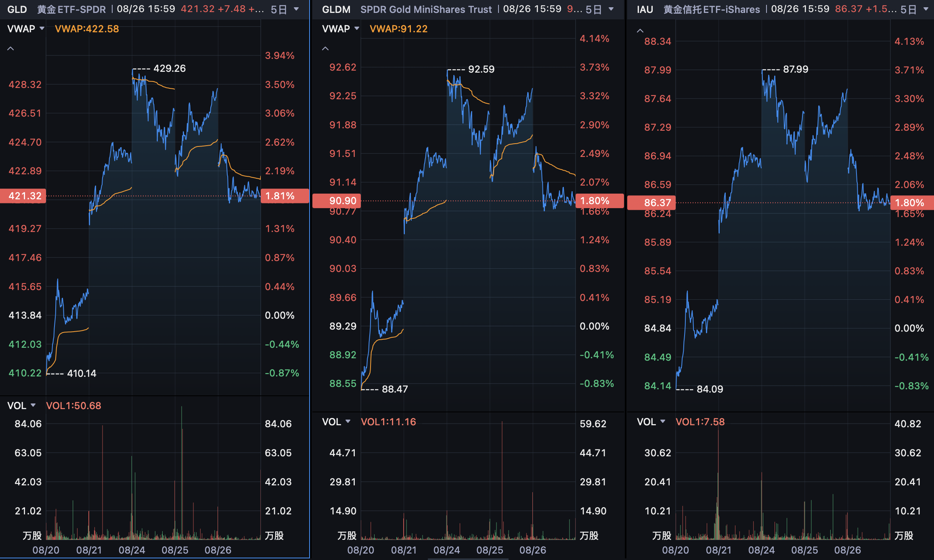Collapse indicators with the chevron in GLDM chart
This screenshot has height=560, width=934.
pos(325,49)
